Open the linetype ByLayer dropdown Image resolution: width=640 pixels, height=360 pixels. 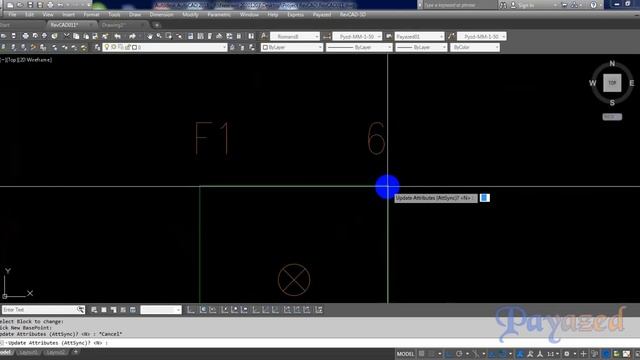pyautogui.click(x=359, y=47)
